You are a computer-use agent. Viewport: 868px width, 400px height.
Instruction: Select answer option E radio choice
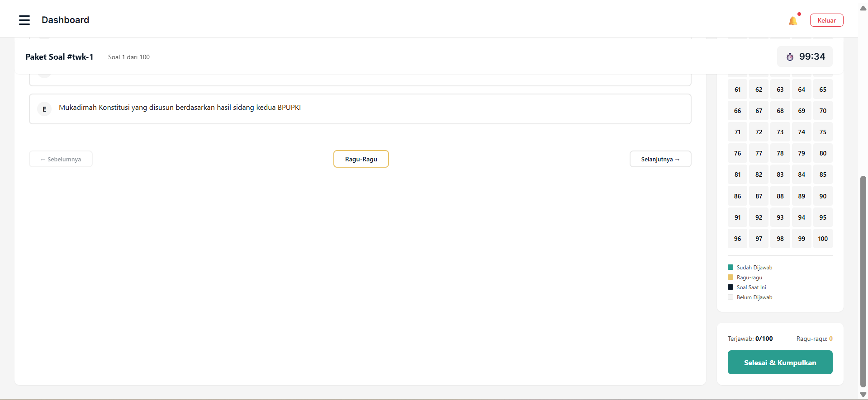click(44, 109)
